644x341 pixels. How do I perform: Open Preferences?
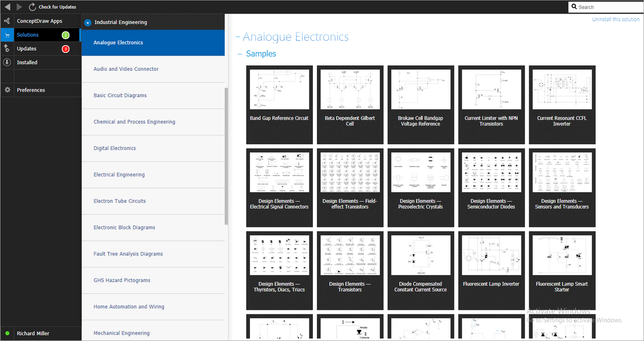coord(41,90)
